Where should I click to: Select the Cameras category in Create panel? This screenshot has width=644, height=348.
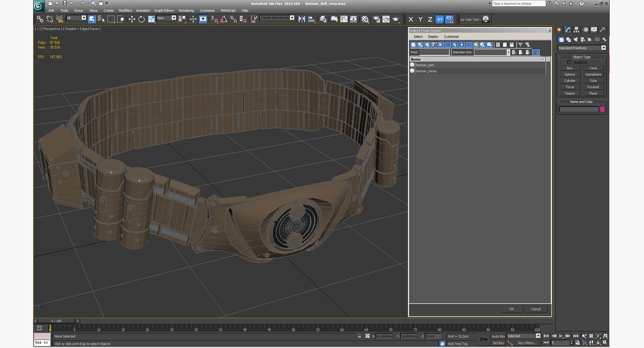pos(583,39)
